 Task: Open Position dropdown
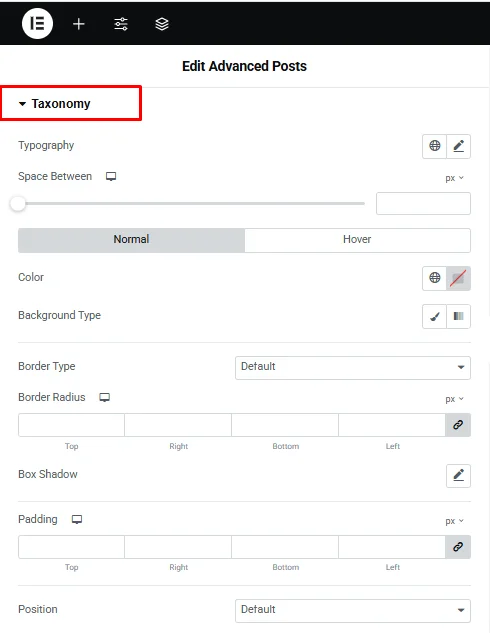[x=353, y=610]
